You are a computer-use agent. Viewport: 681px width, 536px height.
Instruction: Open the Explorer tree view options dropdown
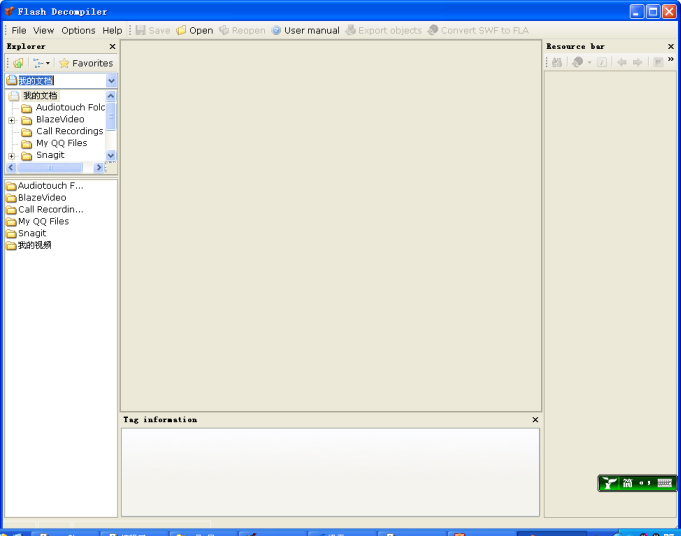pyautogui.click(x=40, y=63)
